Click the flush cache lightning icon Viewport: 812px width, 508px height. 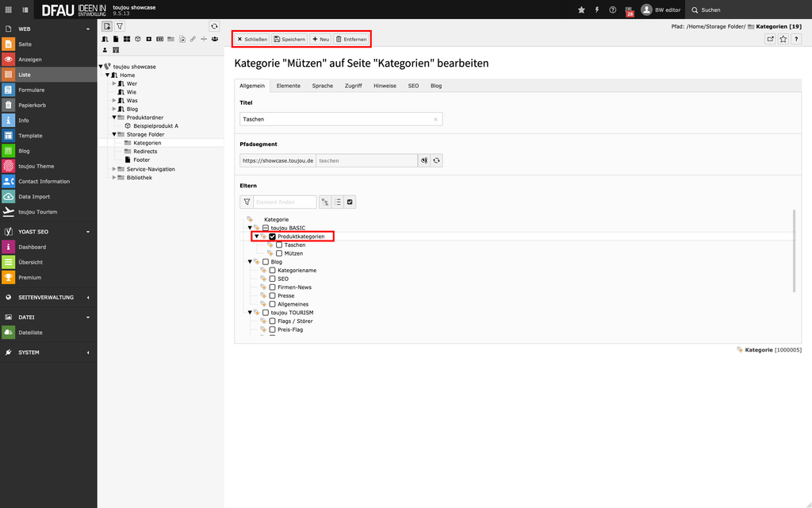point(596,10)
